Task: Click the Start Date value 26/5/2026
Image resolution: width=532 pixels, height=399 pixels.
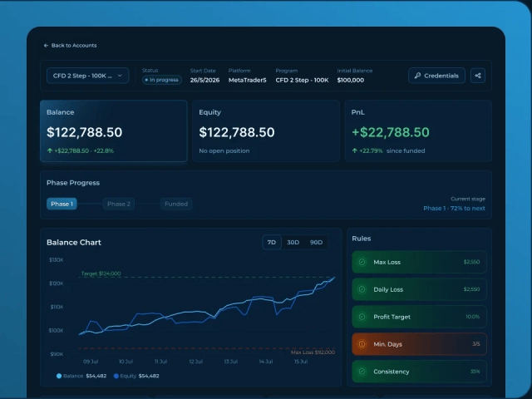Action: tap(204, 81)
